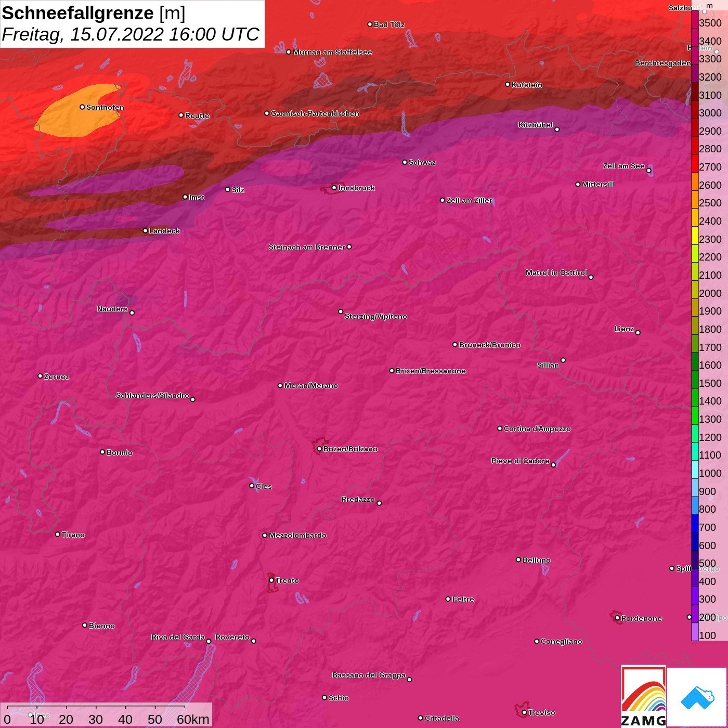
Task: Click the 700 m blue legend swatch
Action: [695, 524]
